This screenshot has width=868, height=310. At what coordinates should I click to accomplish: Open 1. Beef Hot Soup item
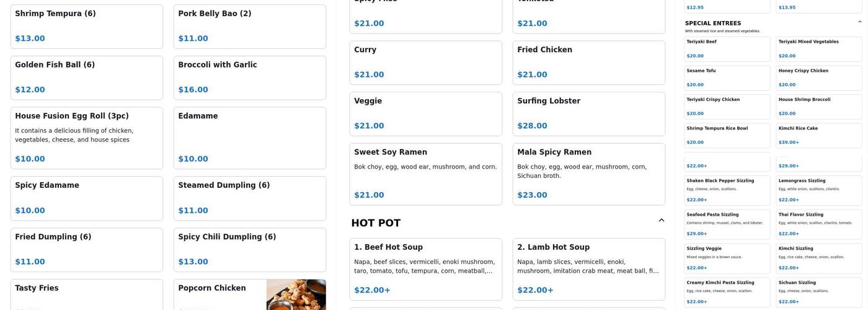point(425,269)
